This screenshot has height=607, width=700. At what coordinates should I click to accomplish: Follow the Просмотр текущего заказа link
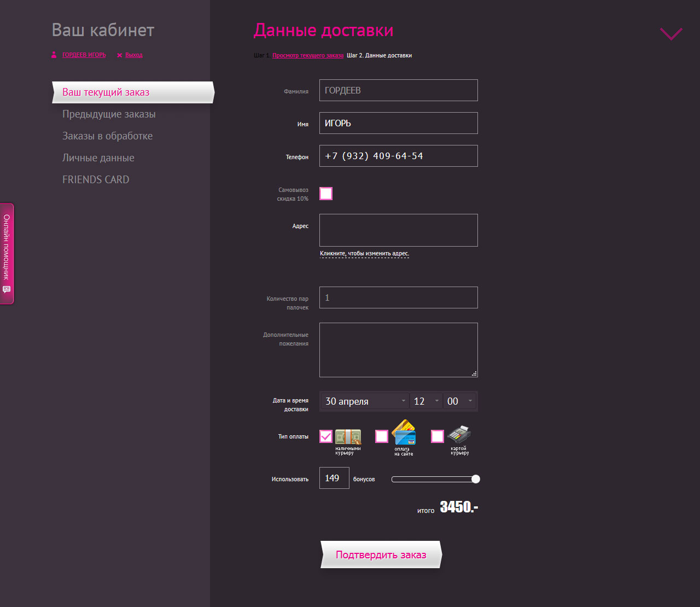(x=308, y=55)
